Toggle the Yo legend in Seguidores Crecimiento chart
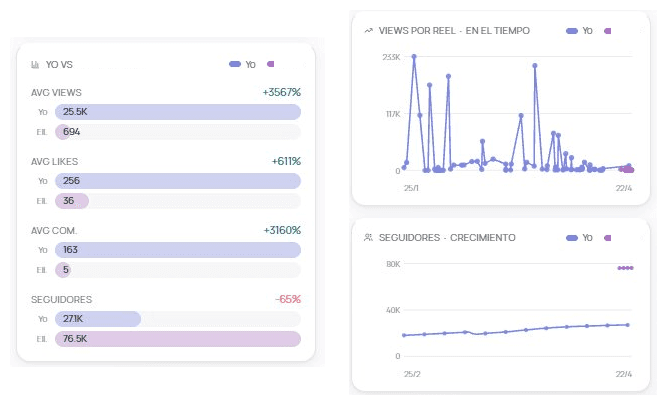The height and width of the screenshot is (405, 667). coord(579,237)
